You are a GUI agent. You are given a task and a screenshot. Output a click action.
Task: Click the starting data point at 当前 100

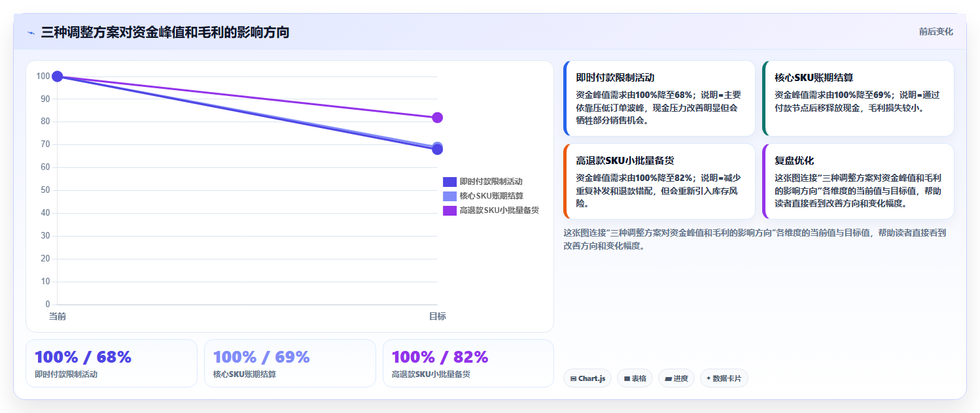tap(58, 76)
